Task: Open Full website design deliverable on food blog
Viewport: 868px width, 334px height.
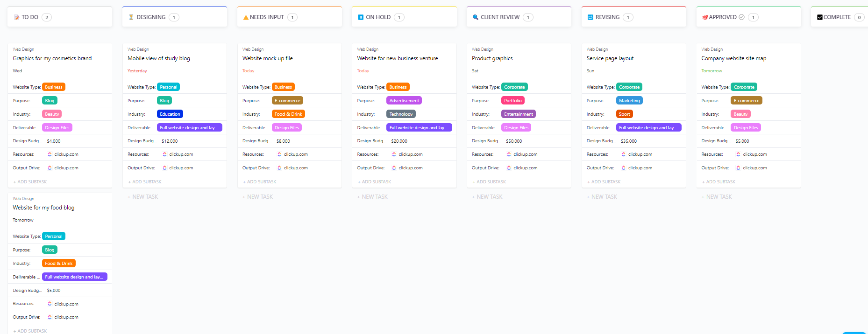Action: 75,277
